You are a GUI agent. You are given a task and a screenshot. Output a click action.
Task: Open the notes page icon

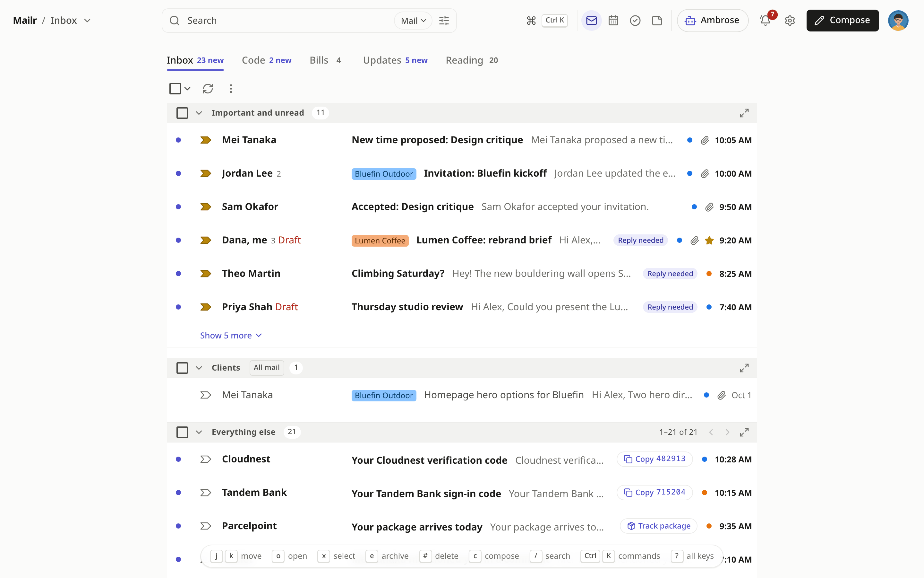coord(657,21)
